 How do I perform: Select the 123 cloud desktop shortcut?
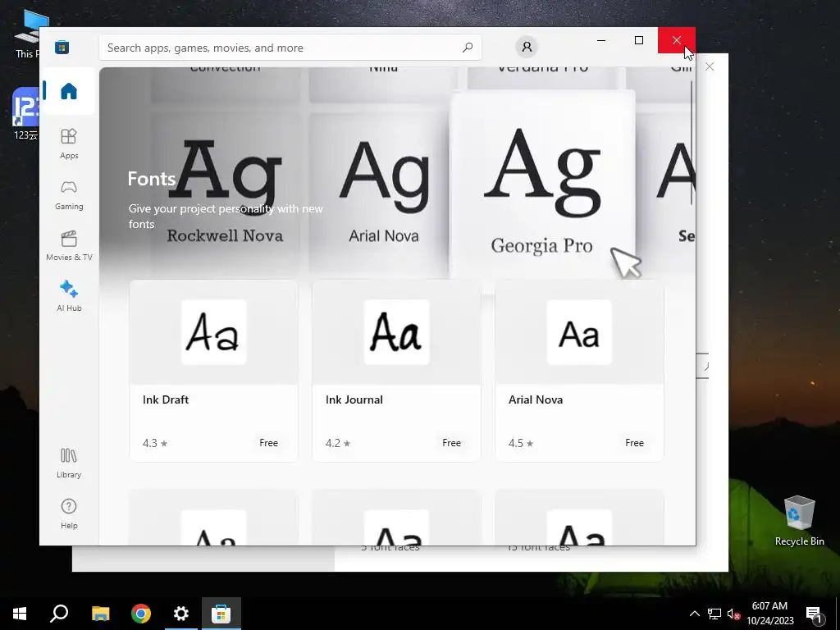pyautogui.click(x=25, y=114)
